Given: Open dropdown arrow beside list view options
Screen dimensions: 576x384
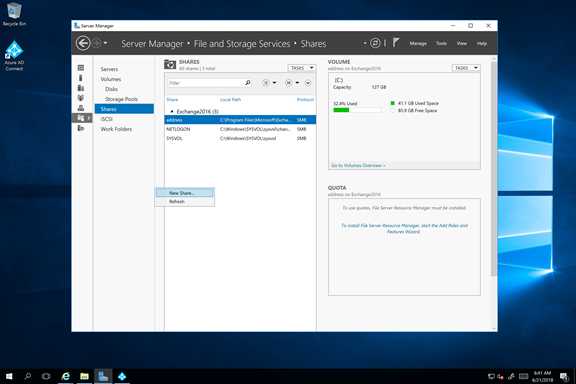Looking at the screenshot, I should coord(274,83).
